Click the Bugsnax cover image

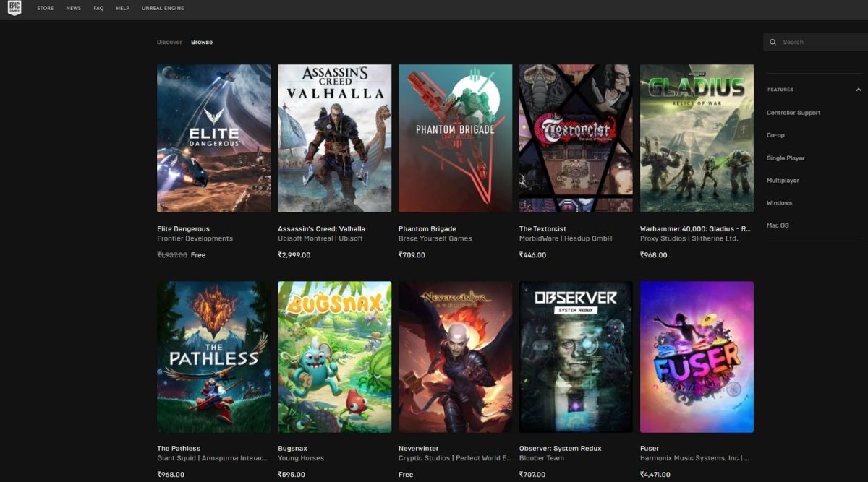point(334,356)
